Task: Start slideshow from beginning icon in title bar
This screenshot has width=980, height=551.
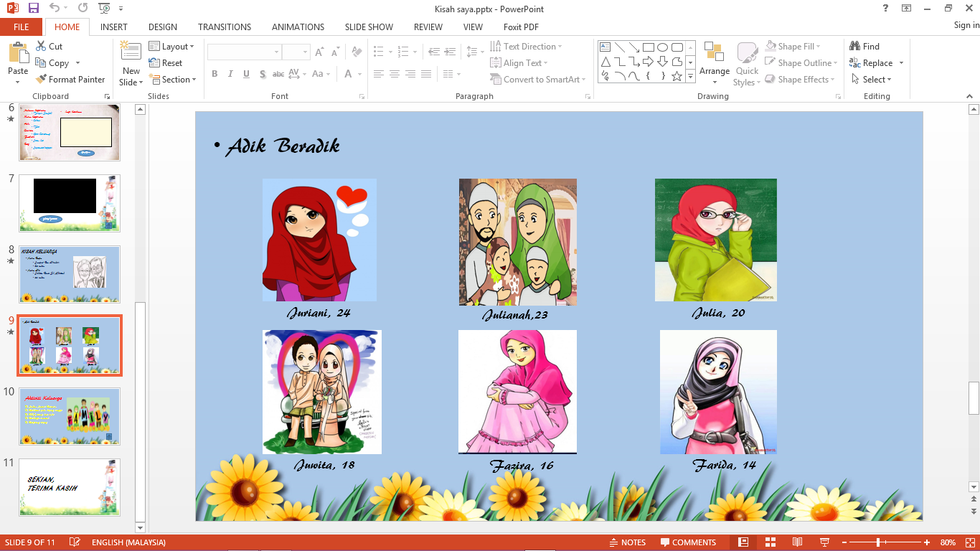Action: click(x=105, y=9)
